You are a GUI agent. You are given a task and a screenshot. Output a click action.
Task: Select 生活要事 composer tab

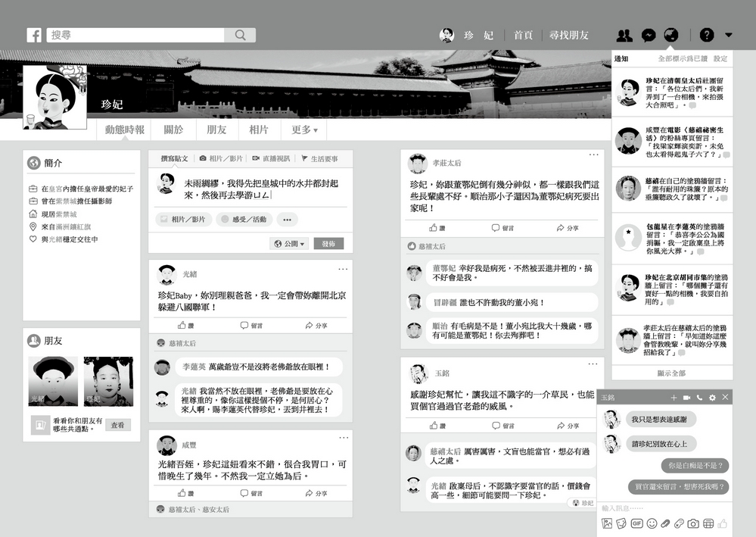319,159
